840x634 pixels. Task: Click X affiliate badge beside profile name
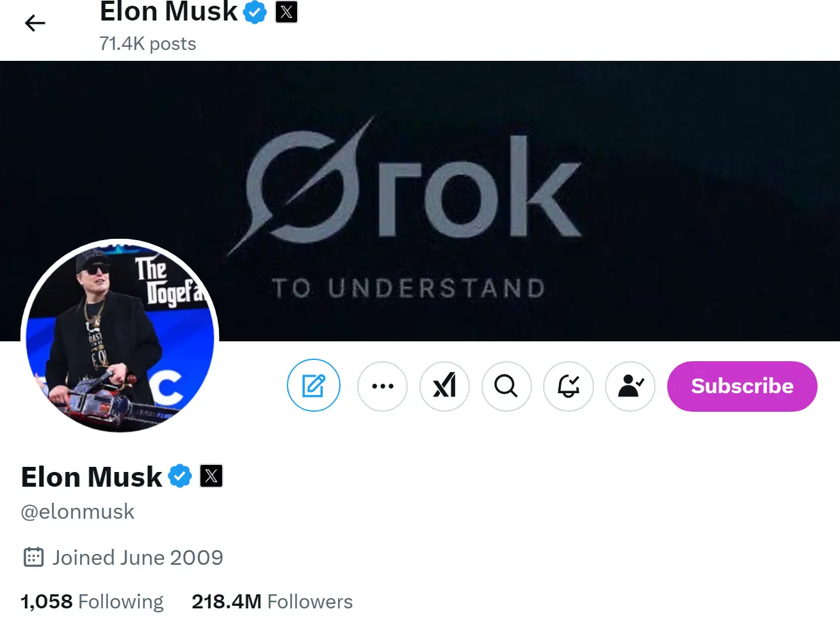click(211, 476)
